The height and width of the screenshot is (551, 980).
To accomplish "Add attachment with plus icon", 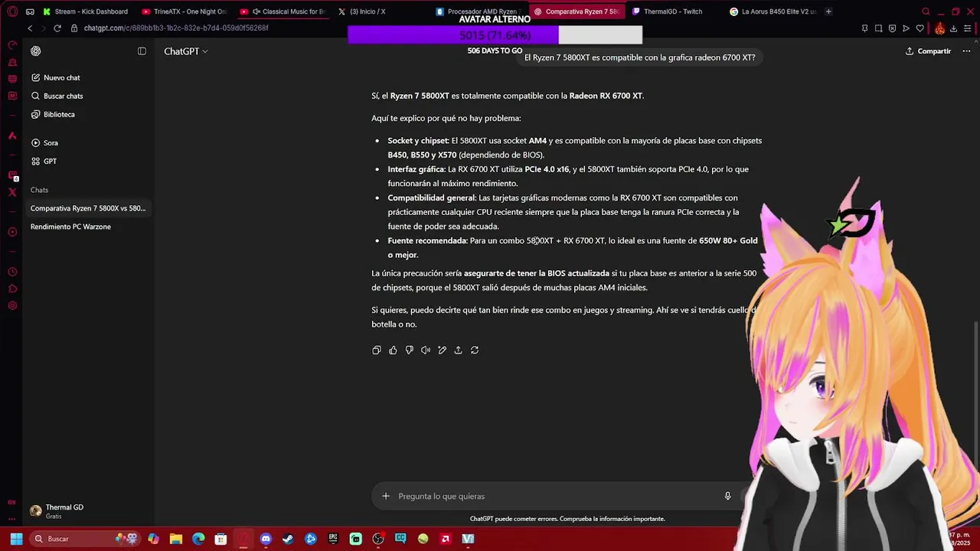I will click(x=386, y=496).
